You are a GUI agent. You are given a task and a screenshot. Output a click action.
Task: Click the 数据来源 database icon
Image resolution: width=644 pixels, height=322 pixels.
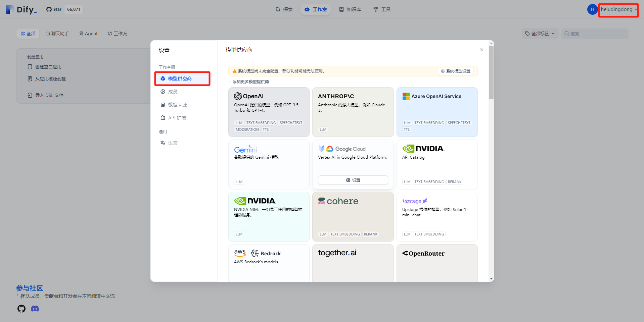[x=163, y=105]
